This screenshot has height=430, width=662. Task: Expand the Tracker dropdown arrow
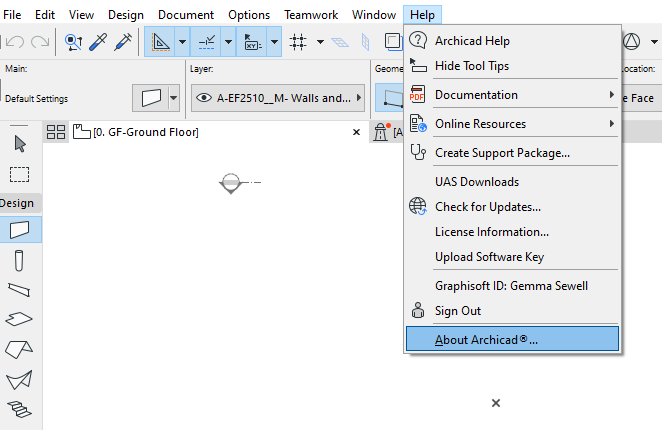274,42
